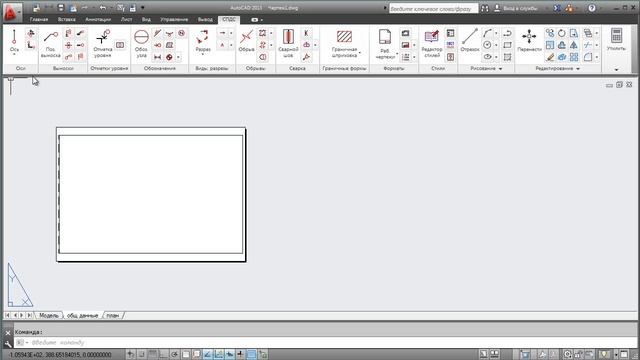Open the Раб. чертеж format tool
This screenshot has width=640, height=360.
point(385,44)
